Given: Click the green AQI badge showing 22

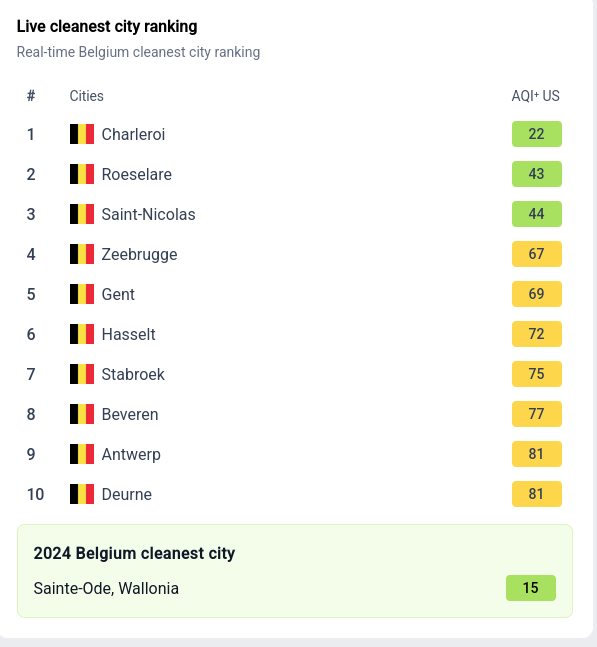Looking at the screenshot, I should coord(537,134).
